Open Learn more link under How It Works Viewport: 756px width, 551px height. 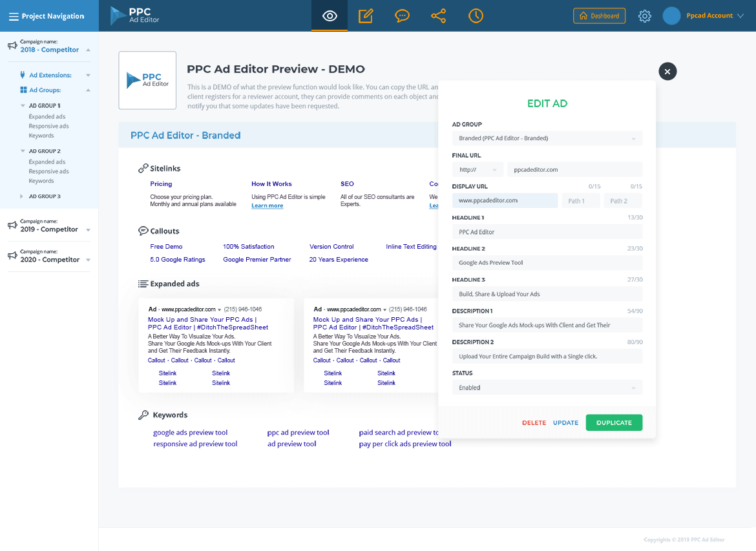(267, 206)
